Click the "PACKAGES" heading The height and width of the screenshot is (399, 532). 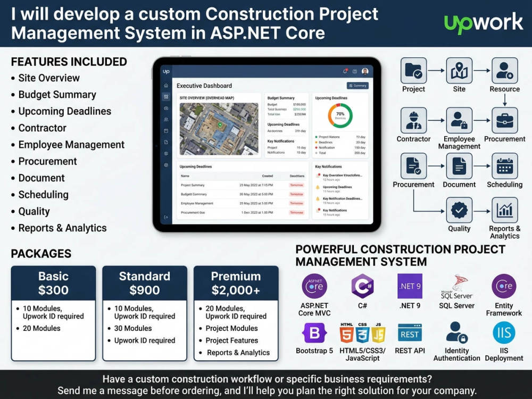click(41, 254)
